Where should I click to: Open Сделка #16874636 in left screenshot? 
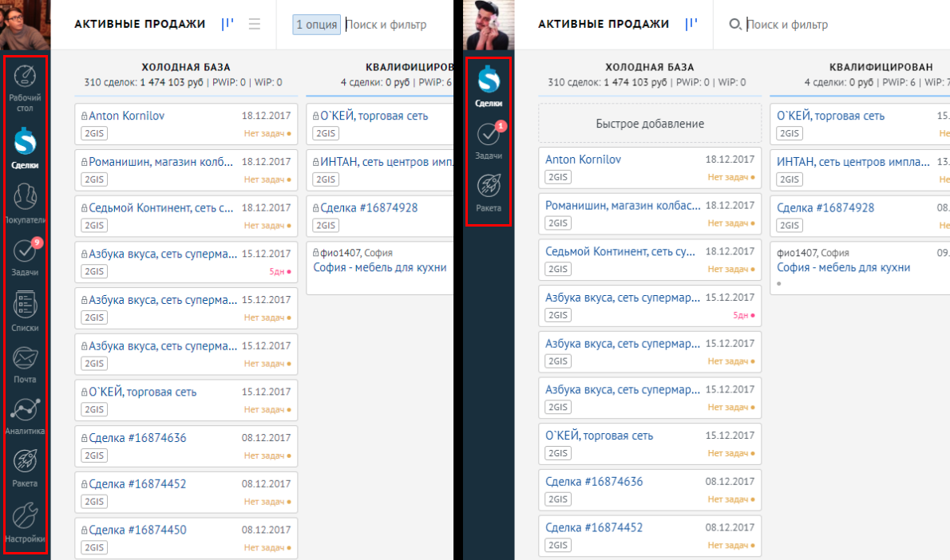(137, 438)
